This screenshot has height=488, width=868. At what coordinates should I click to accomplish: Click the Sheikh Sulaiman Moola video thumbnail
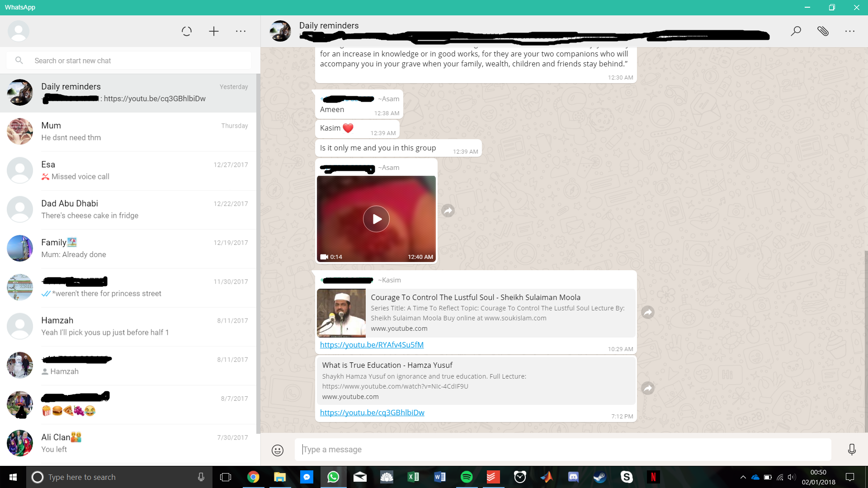point(341,313)
